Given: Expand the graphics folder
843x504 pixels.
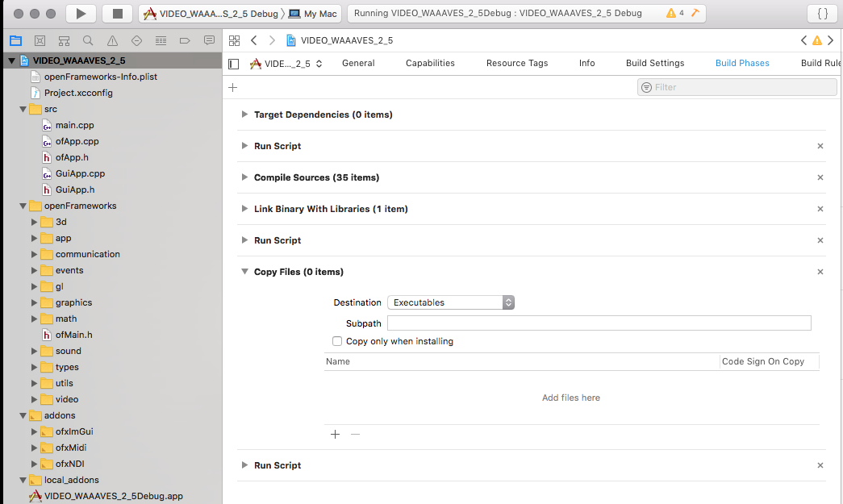Looking at the screenshot, I should pos(34,302).
